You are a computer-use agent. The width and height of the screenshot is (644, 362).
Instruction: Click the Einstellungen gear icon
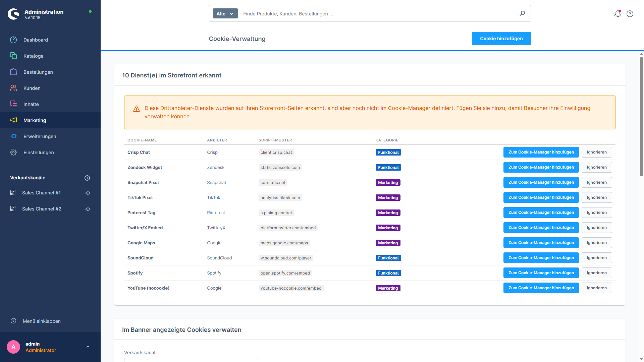pos(13,153)
